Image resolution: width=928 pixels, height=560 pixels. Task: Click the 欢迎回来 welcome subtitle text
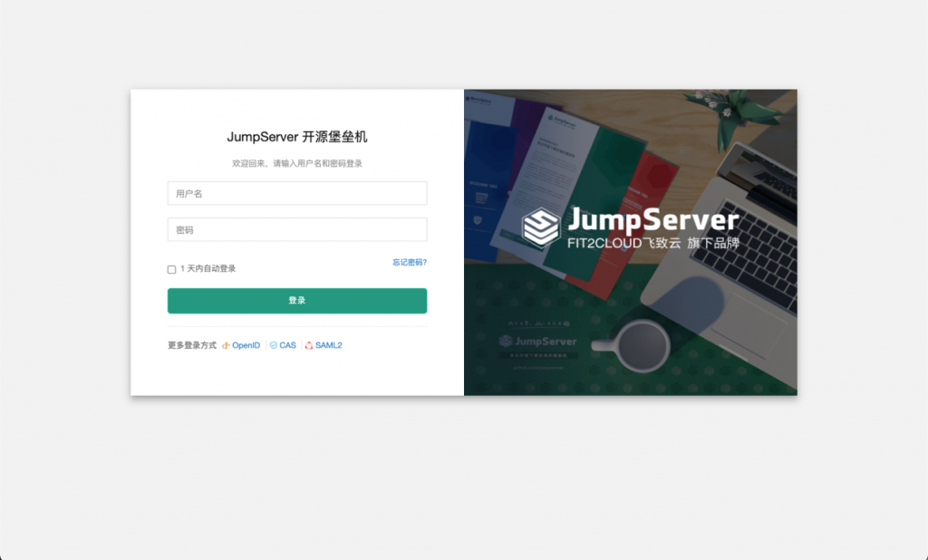click(297, 163)
